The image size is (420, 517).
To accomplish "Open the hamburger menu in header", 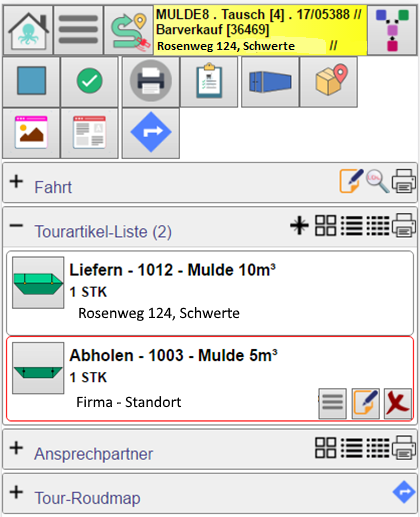I will (78, 30).
